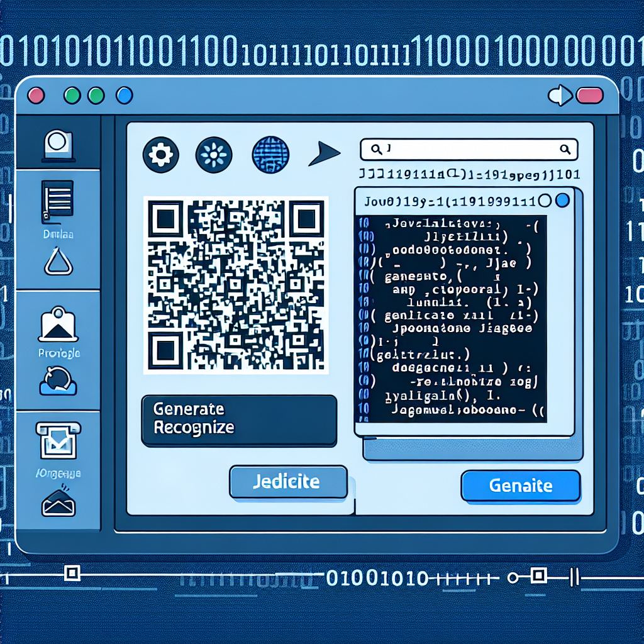Select the inbox tray icon in the sidebar

(58, 441)
